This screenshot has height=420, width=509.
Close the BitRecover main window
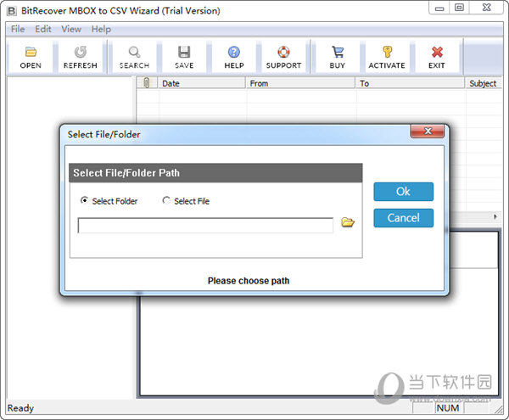pyautogui.click(x=486, y=8)
